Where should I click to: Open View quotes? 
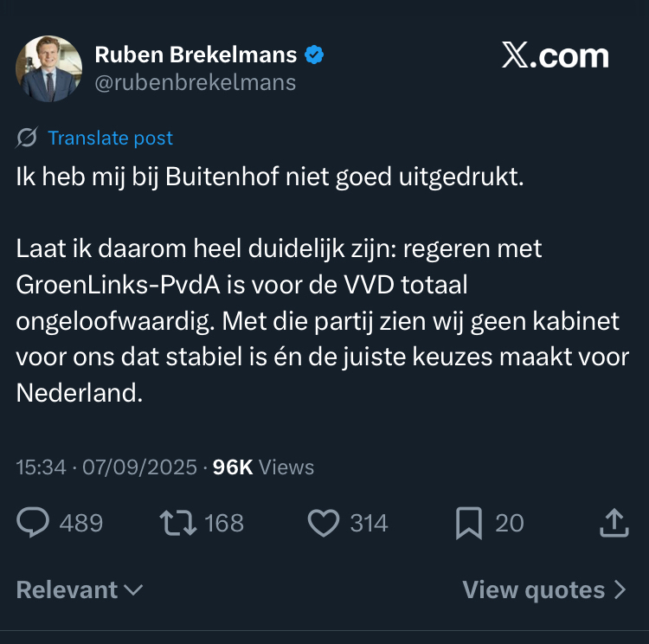click(543, 590)
